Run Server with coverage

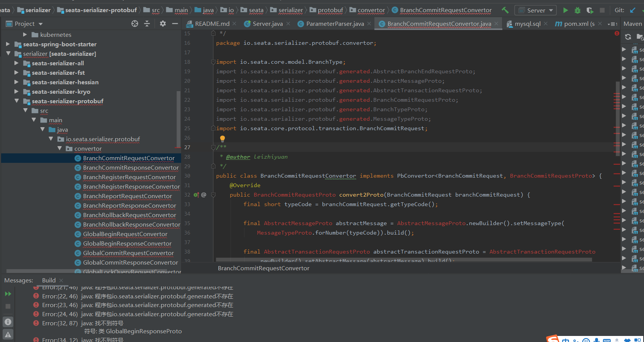click(590, 10)
